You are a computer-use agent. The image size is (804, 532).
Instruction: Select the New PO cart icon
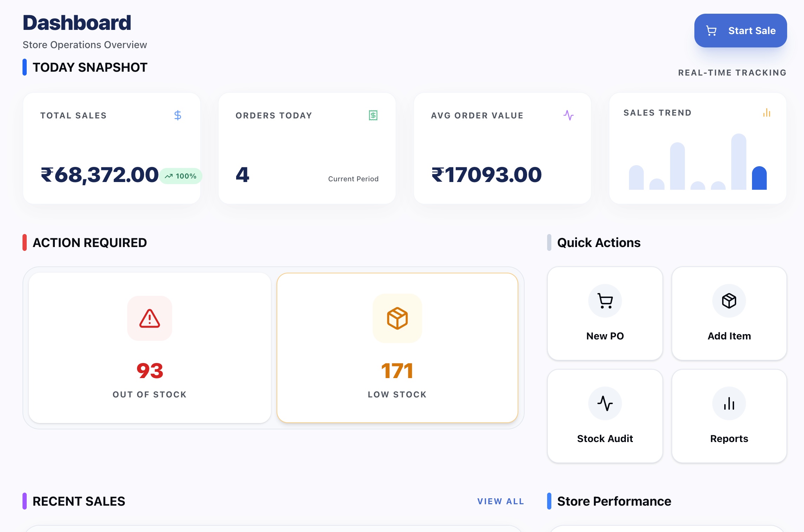point(605,300)
